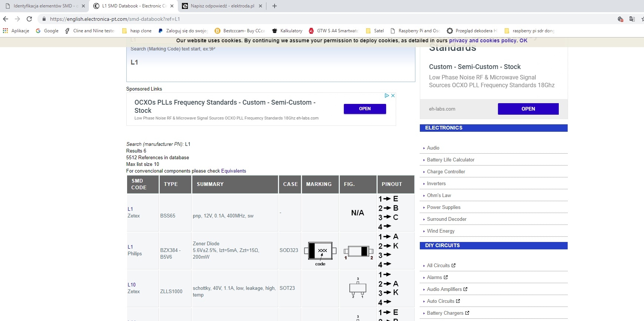This screenshot has height=321, width=644.
Task: Open Audio Amplifiers circuits link
Action: click(x=447, y=289)
